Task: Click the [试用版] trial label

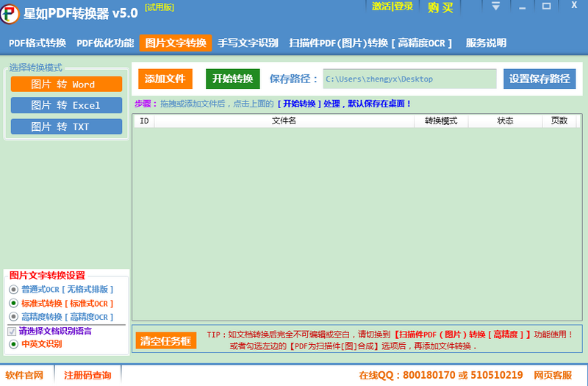Action: point(159,7)
